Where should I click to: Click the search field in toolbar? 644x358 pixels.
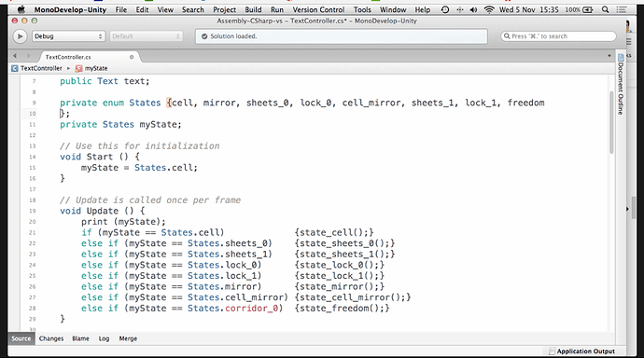(x=558, y=36)
